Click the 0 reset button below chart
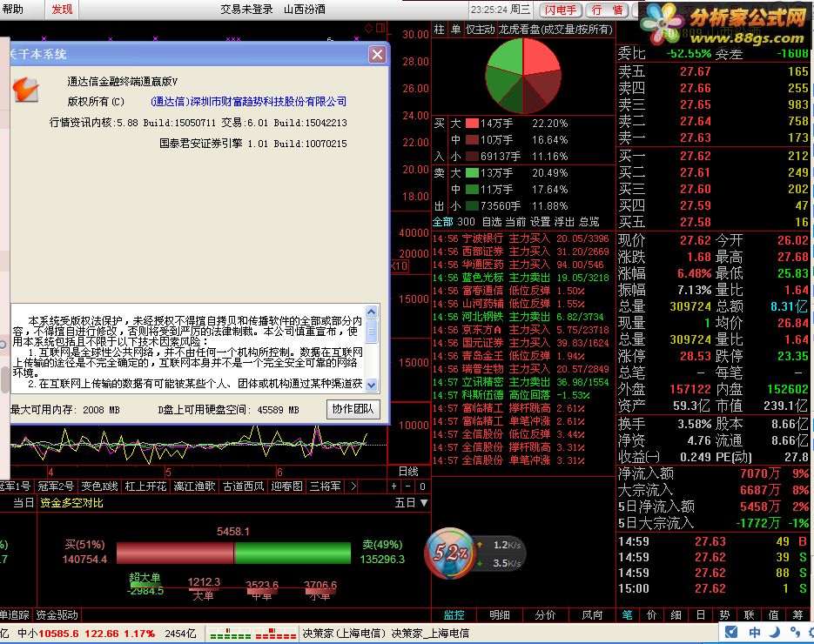Image resolution: width=814 pixels, height=644 pixels. 422,486
